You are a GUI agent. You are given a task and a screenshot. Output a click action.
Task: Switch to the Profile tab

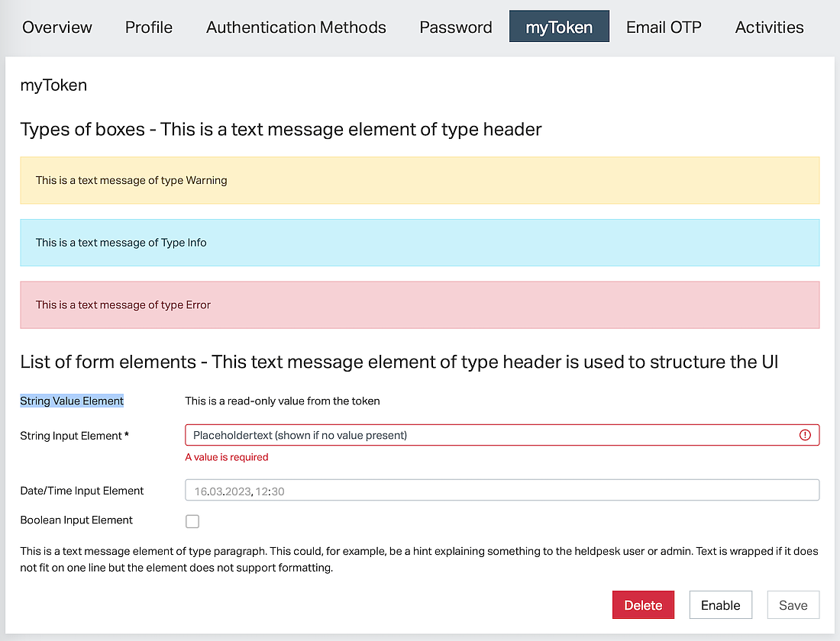pyautogui.click(x=149, y=27)
